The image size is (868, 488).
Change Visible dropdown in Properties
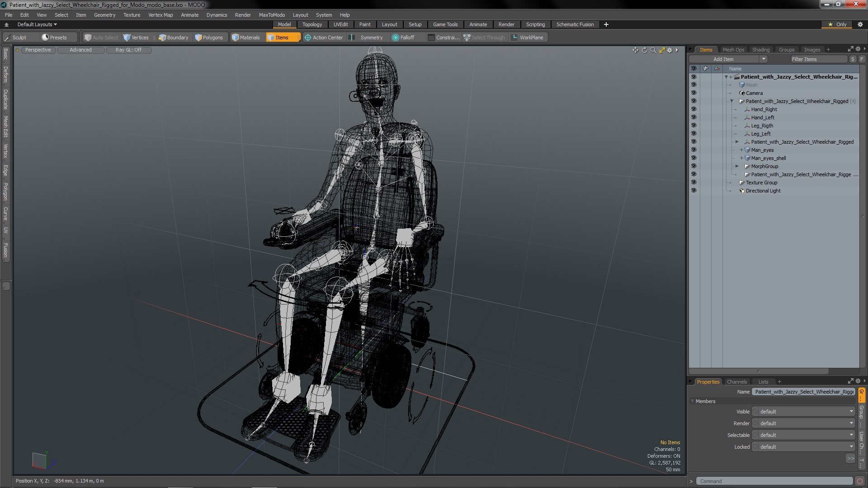click(804, 412)
